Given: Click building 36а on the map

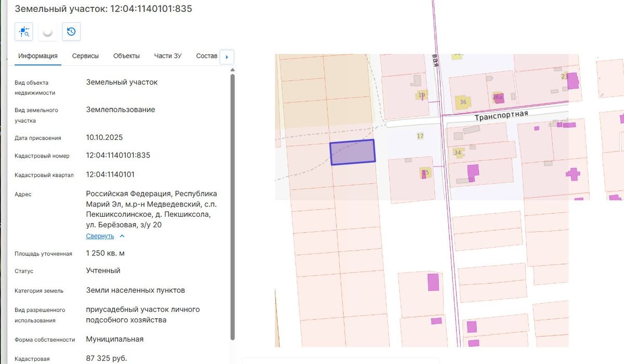Looking at the screenshot, I should coord(498,97).
